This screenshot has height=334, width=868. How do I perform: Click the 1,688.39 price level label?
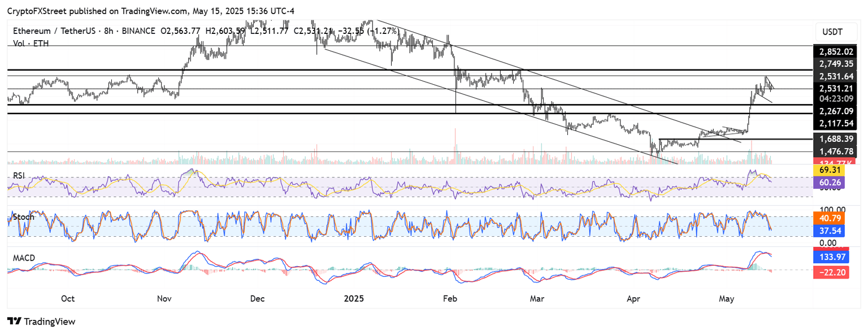coord(835,138)
